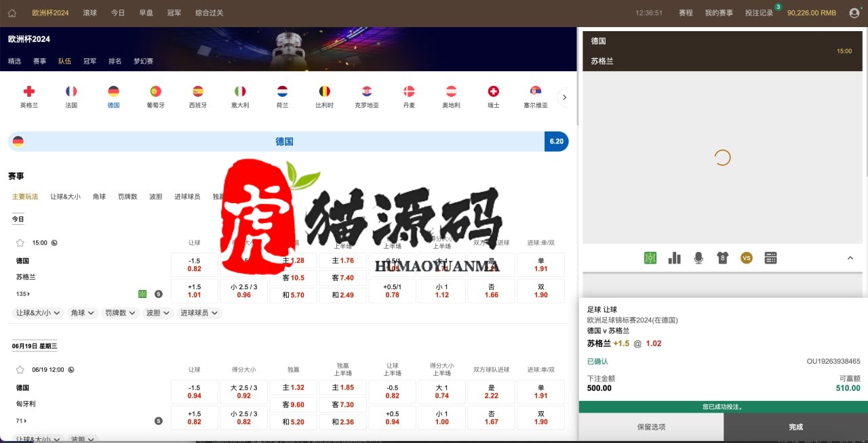
Task: Open the green pitch live tracker icon
Action: pos(650,258)
